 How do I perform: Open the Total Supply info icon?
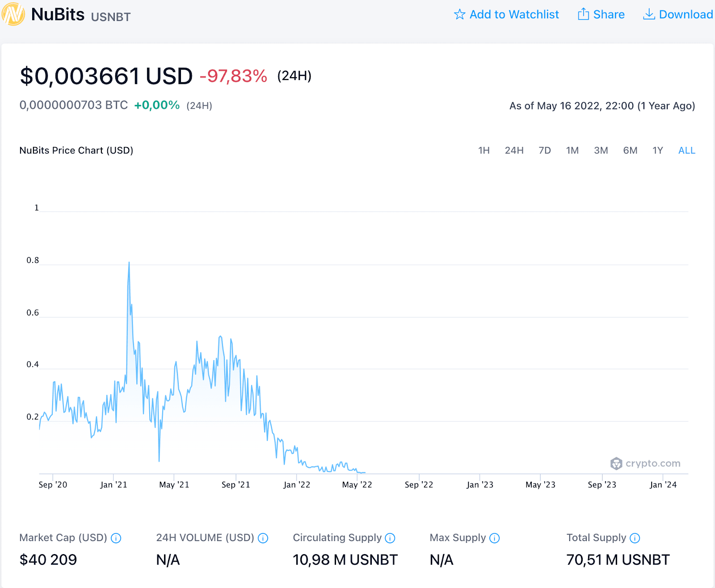coord(635,538)
